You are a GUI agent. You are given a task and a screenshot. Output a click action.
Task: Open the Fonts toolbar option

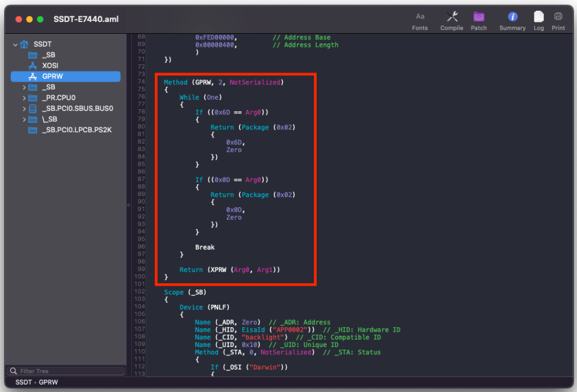(x=420, y=17)
